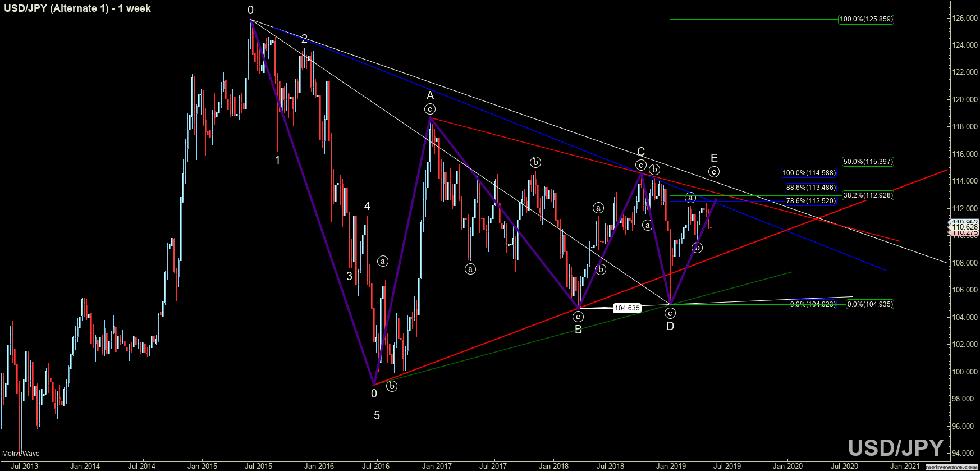The width and height of the screenshot is (980, 471).
Task: Click the 120.000 price axis label
Action: tap(965, 99)
